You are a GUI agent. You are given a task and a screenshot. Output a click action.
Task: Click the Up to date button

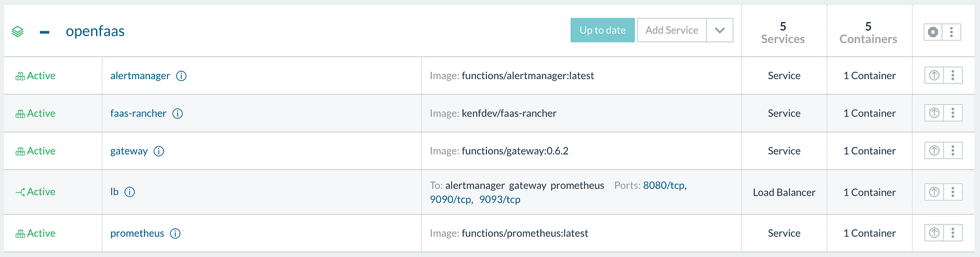(603, 30)
